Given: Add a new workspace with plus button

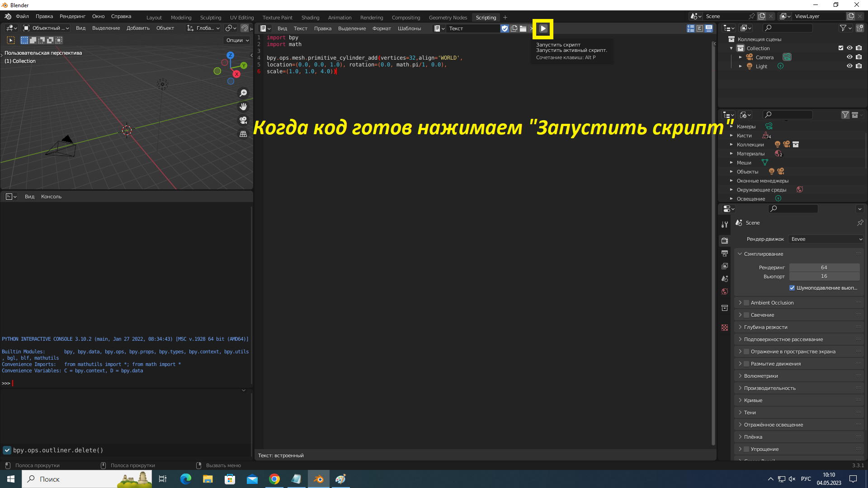Looking at the screenshot, I should (505, 18).
